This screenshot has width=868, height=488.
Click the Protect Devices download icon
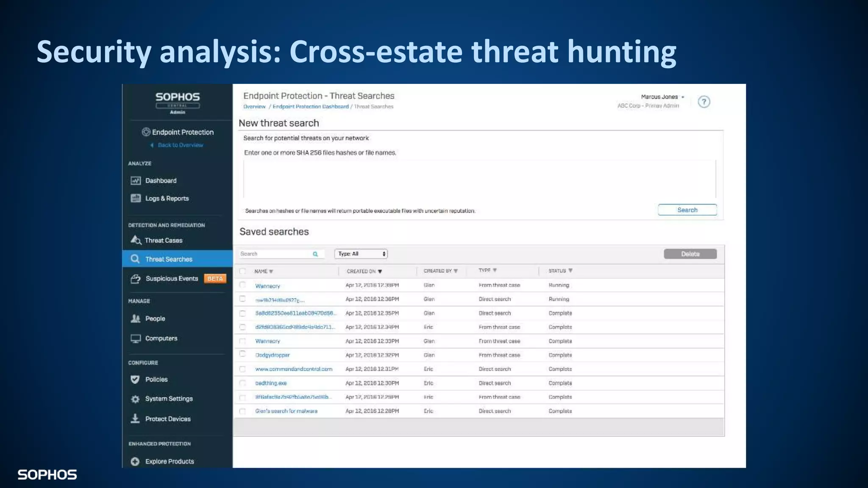(x=135, y=419)
